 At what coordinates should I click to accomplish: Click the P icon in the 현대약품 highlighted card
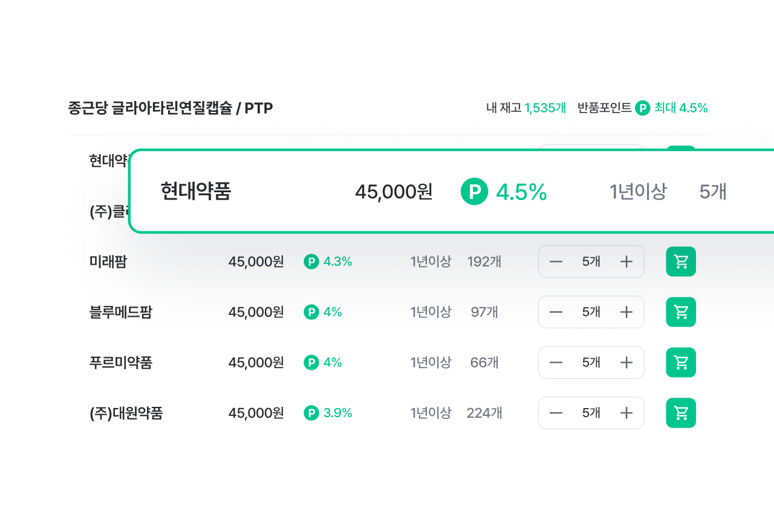point(475,192)
